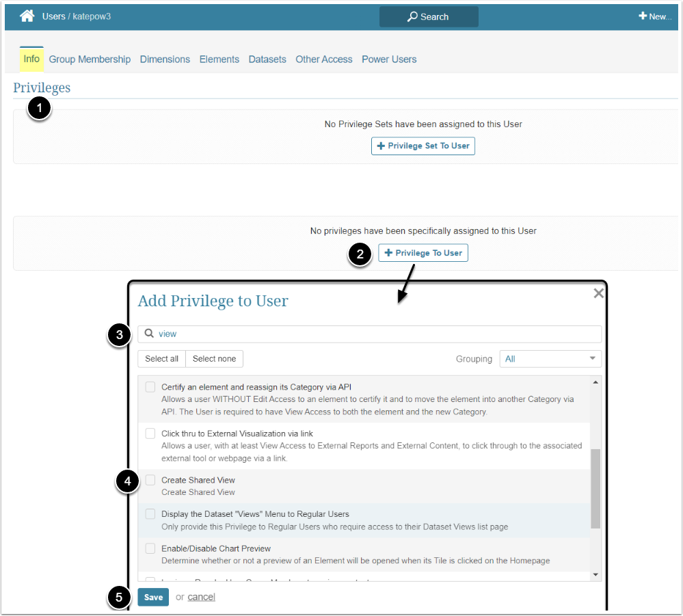Check Display the Dataset Views Menu privilege
The height and width of the screenshot is (616, 683).
(150, 514)
